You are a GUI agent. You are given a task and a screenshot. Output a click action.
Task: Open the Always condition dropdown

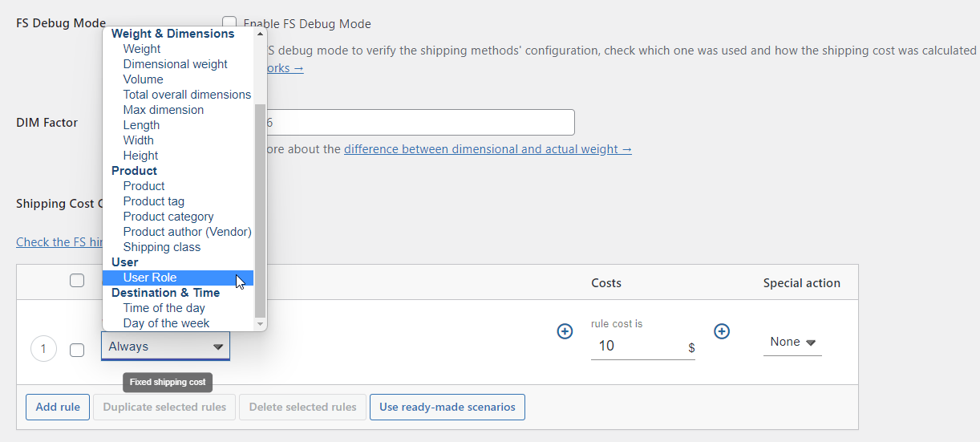[165, 347]
